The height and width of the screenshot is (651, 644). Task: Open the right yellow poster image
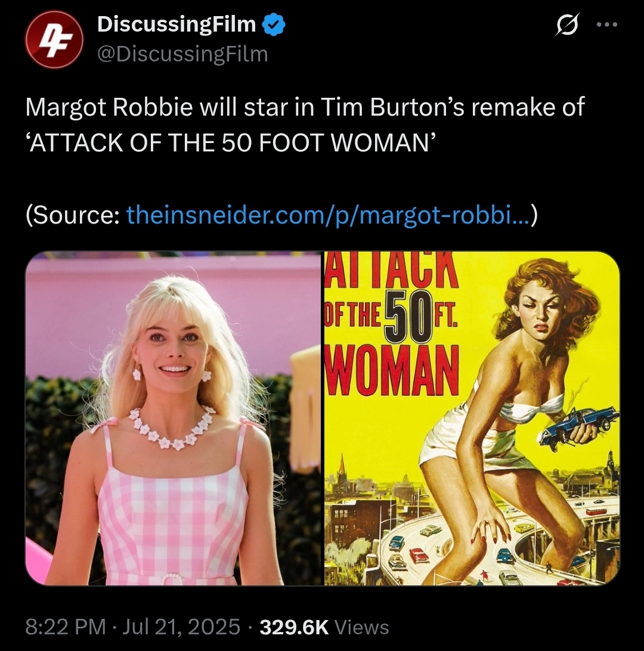[472, 418]
